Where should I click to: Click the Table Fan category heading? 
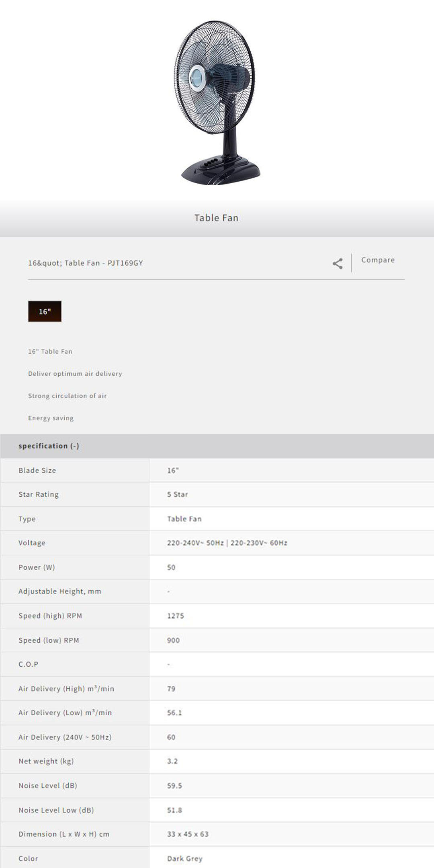click(x=216, y=218)
